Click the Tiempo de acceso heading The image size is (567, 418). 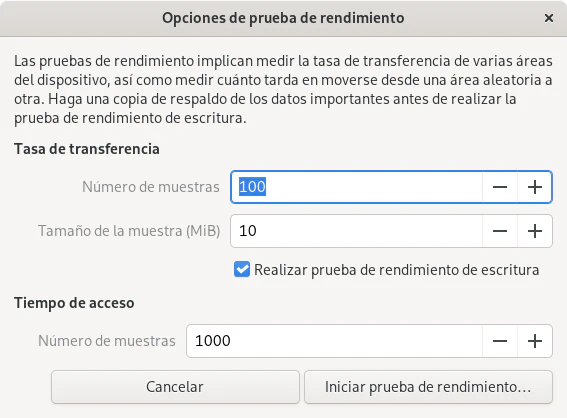(74, 303)
